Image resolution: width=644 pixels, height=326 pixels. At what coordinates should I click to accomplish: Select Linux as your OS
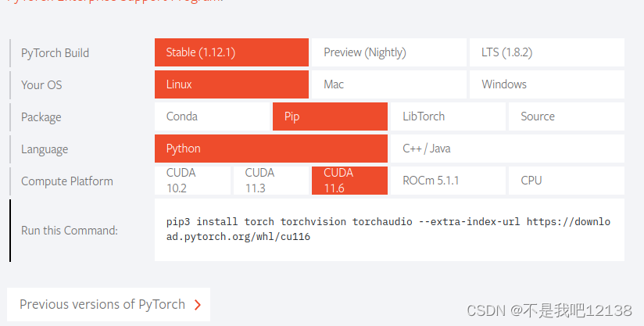[232, 84]
